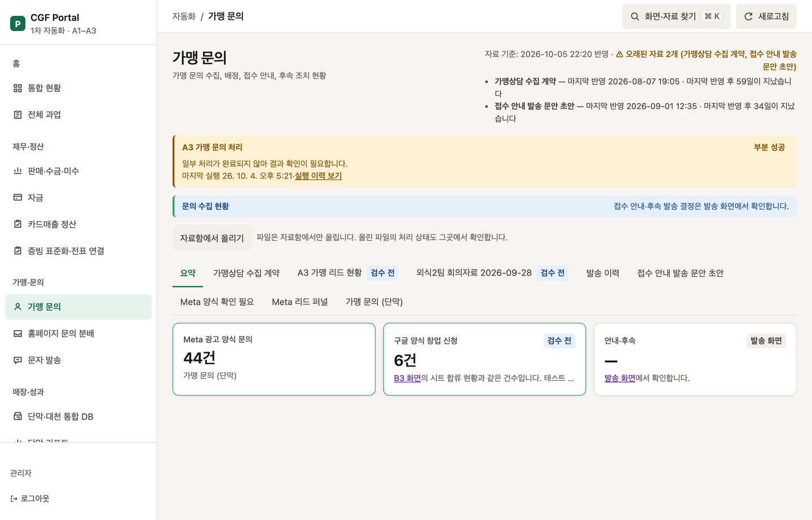
Task: Select 가맹 문의 in the sidebar
Action: click(x=78, y=307)
